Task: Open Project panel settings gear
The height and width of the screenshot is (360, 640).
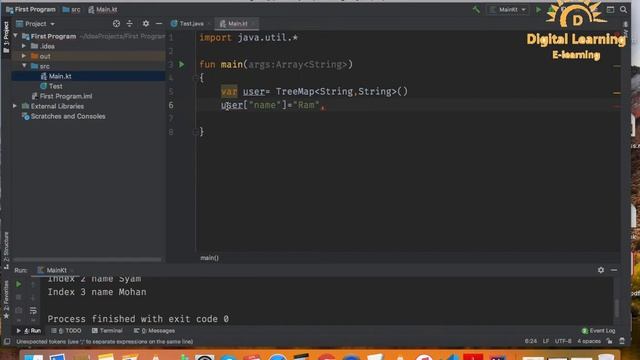Action: tap(146, 24)
